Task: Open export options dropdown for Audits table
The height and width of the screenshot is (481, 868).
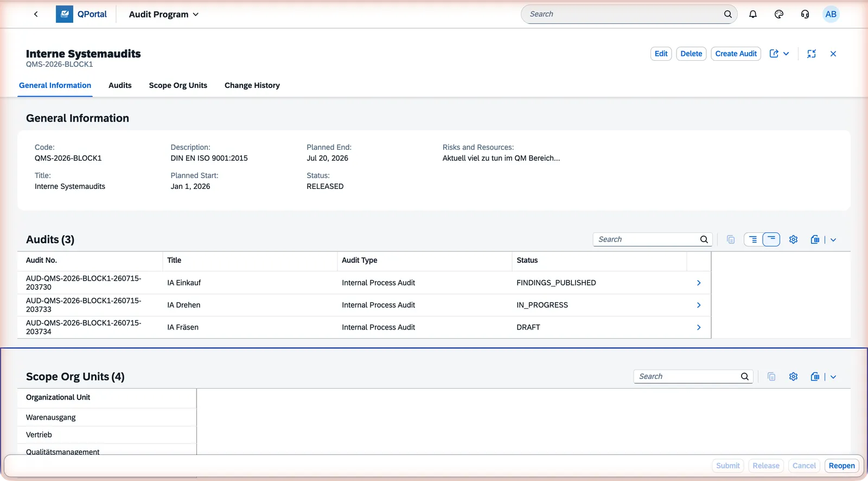Action: pos(833,239)
